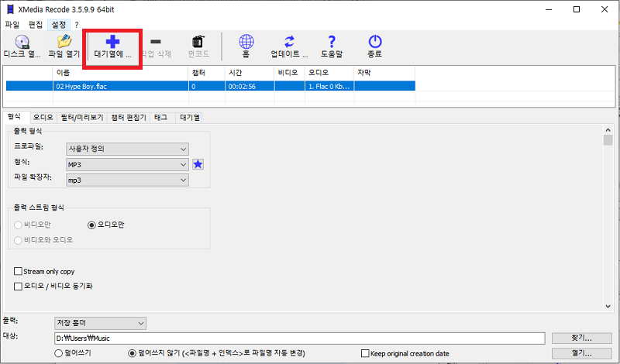Maximize the XMedia Recode window

tap(577, 9)
